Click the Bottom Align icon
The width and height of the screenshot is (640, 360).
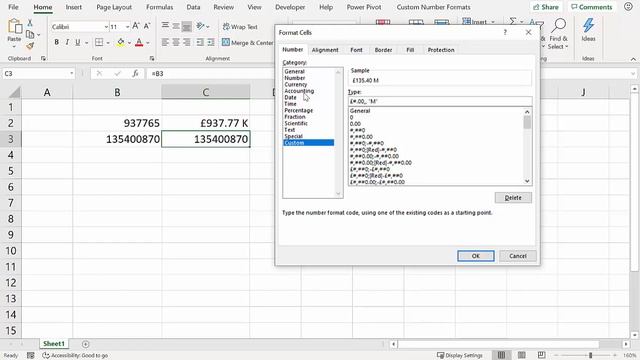(187, 26)
